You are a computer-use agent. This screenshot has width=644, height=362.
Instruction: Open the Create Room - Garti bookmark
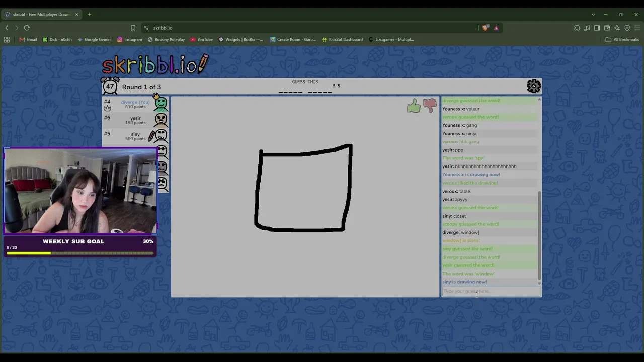293,39
